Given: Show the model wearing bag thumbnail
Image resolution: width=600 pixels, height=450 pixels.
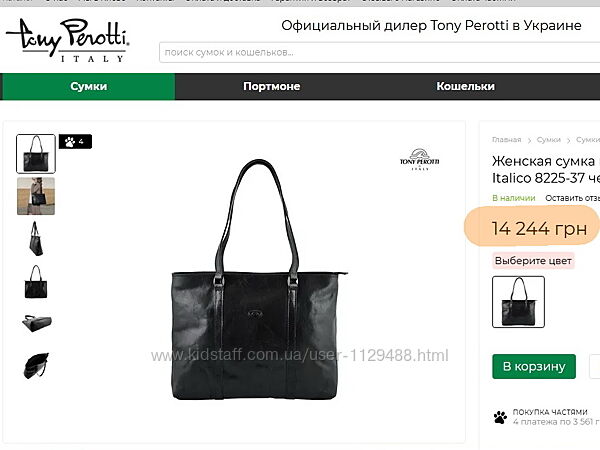Looking at the screenshot, I should tap(36, 196).
